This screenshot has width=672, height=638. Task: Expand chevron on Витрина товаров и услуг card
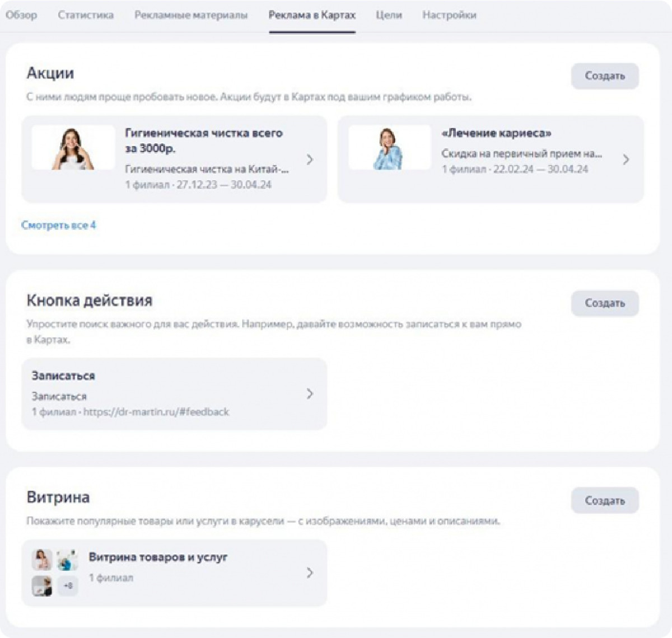pyautogui.click(x=310, y=573)
